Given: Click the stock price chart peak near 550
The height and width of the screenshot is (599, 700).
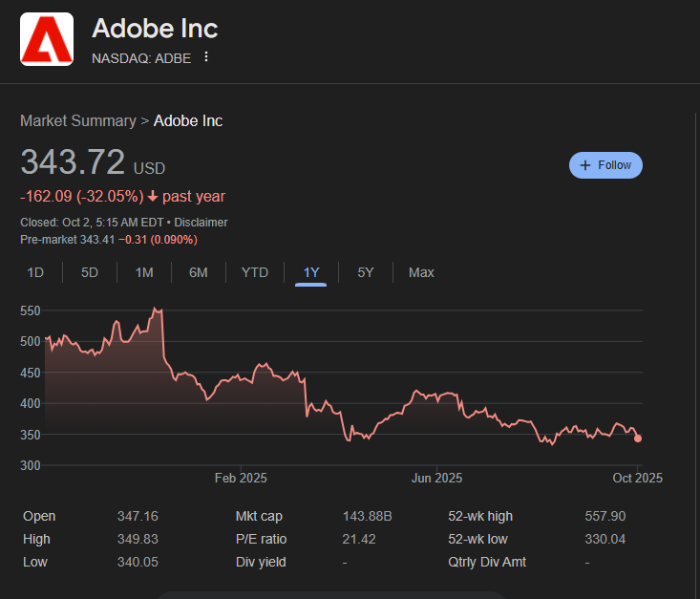Looking at the screenshot, I should 156,310.
